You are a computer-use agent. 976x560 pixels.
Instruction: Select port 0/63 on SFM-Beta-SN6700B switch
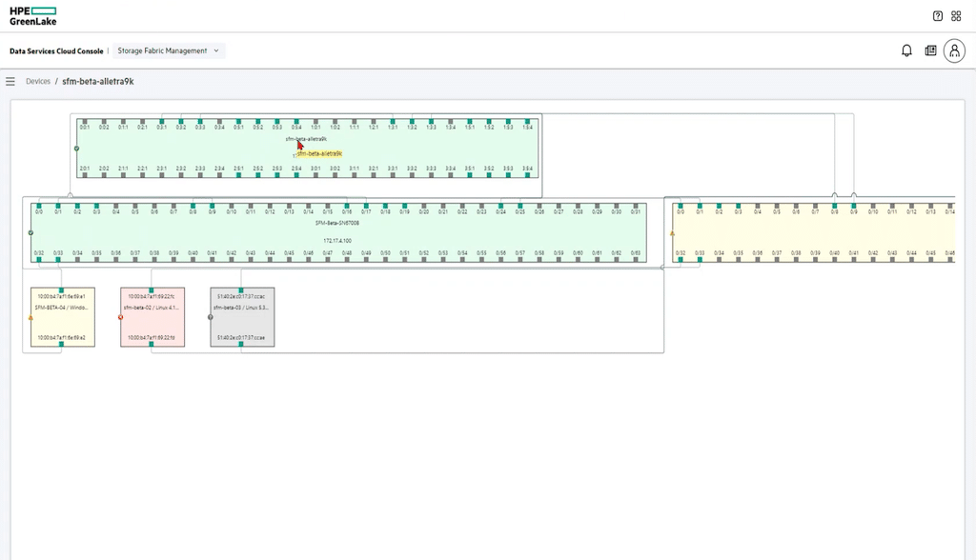point(636,259)
